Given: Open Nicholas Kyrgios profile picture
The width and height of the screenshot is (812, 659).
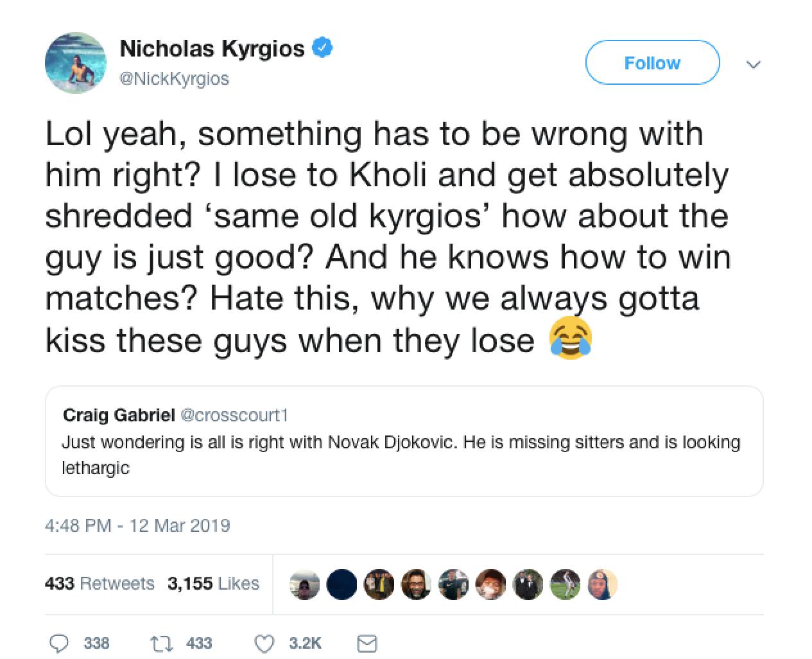Looking at the screenshot, I should click(75, 63).
